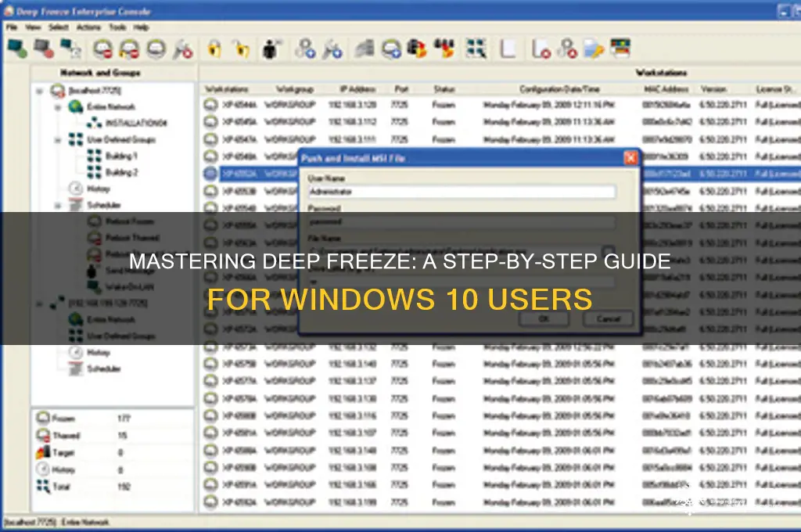Collapse the localhost:7725 console node

[39, 91]
